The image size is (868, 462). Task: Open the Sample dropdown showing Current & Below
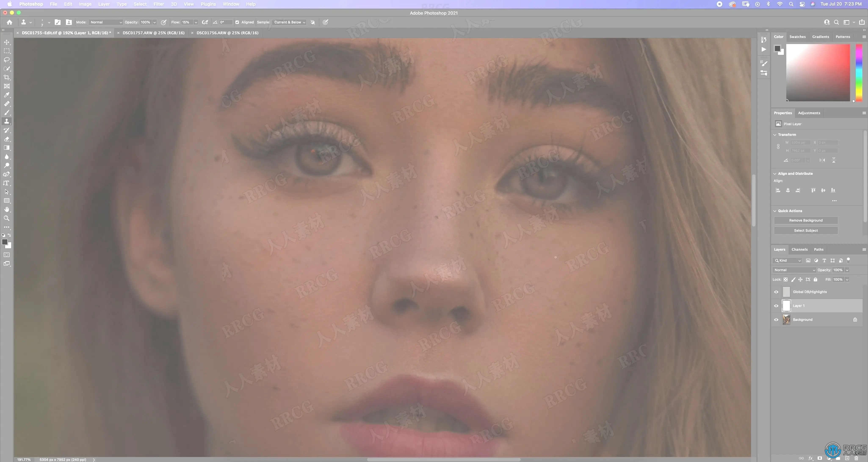[289, 22]
